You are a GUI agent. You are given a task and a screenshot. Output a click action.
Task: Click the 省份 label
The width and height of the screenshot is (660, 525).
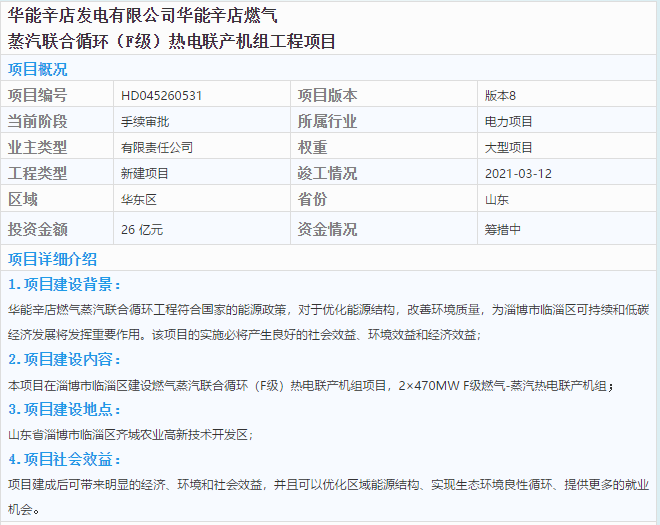coord(313,199)
